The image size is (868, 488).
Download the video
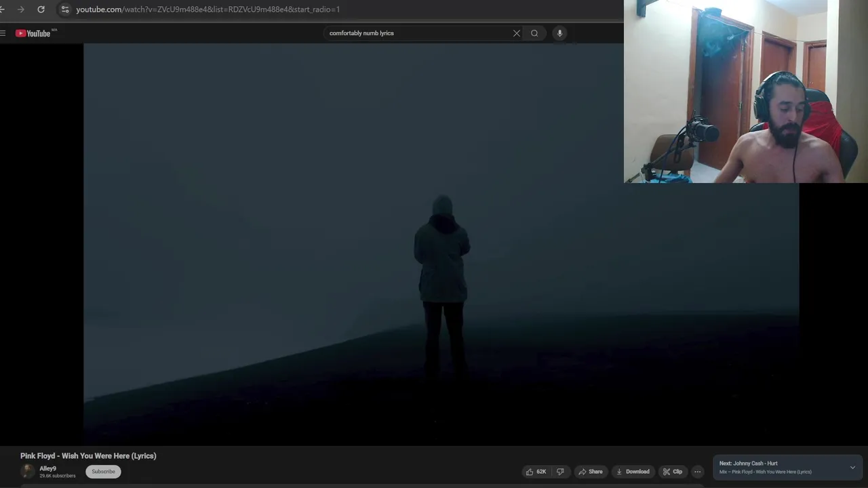(633, 472)
